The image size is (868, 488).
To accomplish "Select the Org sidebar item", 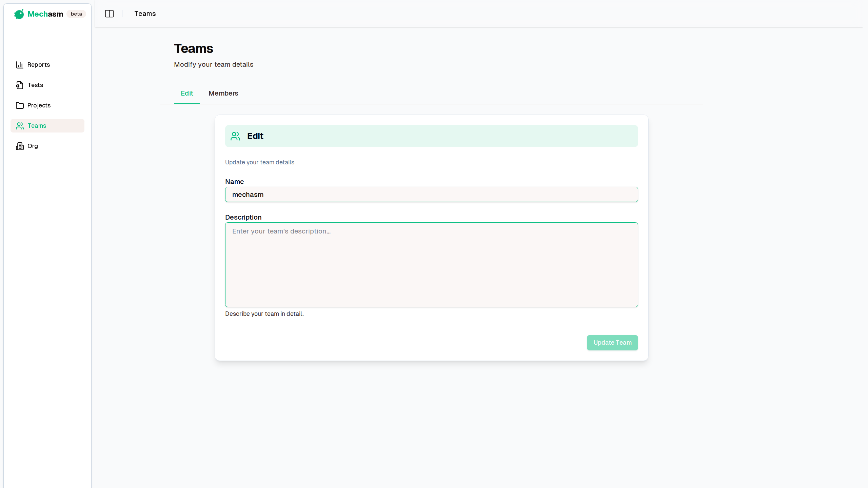I will coord(33,146).
